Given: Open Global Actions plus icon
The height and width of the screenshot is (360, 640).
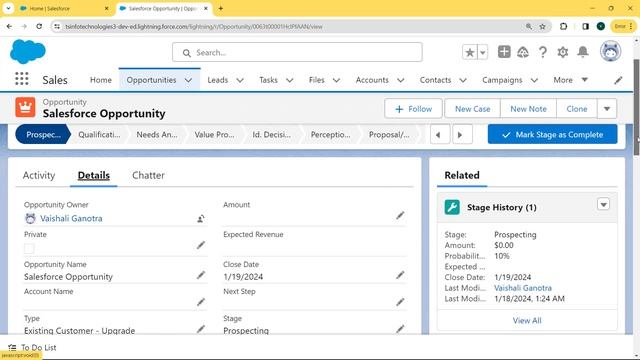Looking at the screenshot, I should pyautogui.click(x=504, y=52).
